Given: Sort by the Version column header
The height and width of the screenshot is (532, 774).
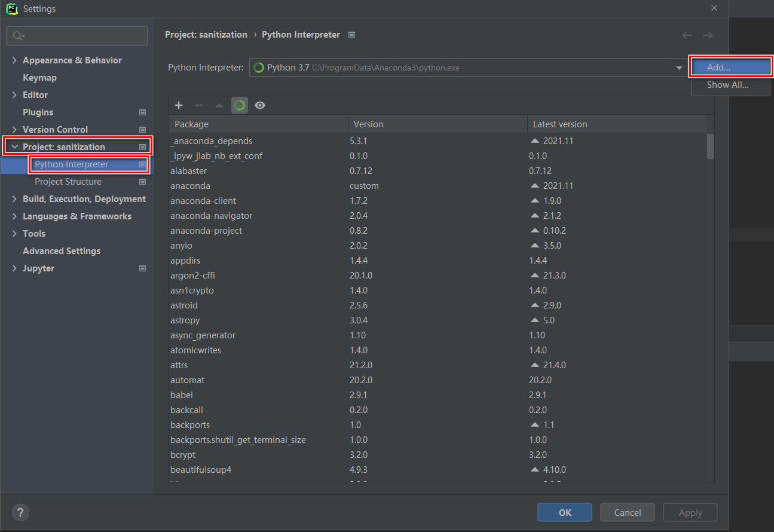Looking at the screenshot, I should [x=438, y=124].
